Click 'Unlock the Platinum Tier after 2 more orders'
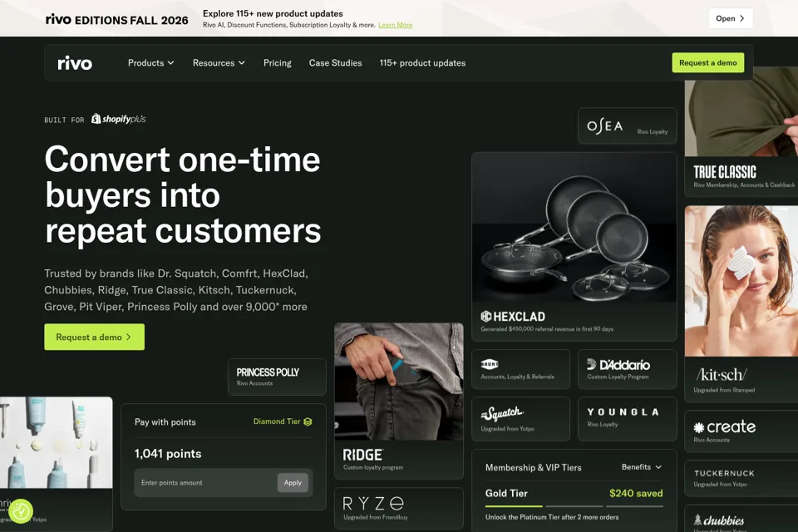Viewport: 798px width, 532px height. click(x=552, y=517)
